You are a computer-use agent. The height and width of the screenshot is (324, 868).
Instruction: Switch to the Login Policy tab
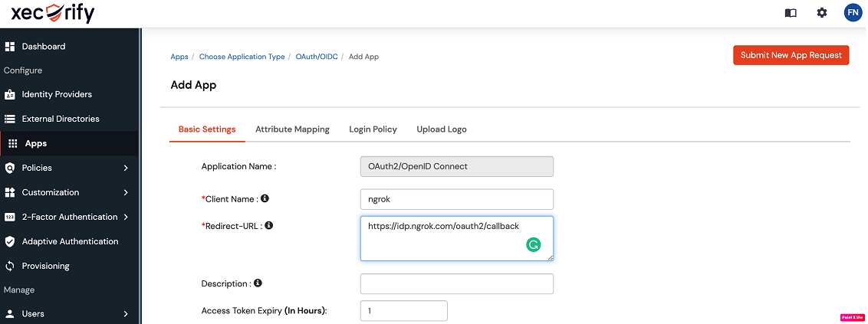373,129
